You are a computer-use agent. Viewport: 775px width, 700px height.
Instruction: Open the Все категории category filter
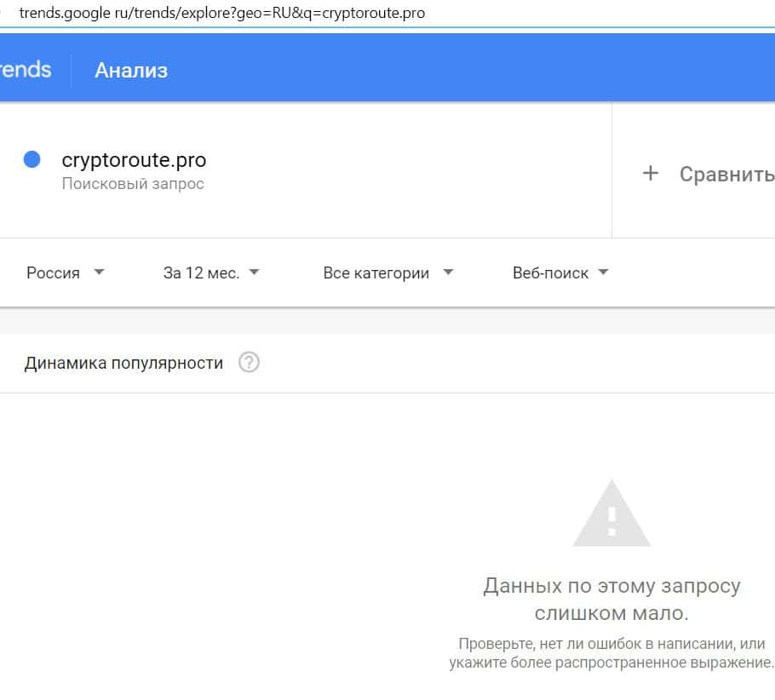pyautogui.click(x=376, y=273)
